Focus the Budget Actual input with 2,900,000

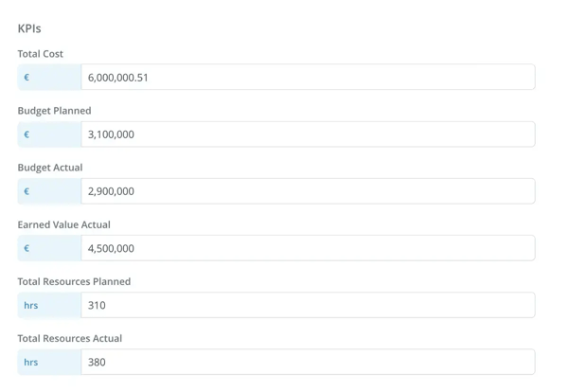click(308, 191)
